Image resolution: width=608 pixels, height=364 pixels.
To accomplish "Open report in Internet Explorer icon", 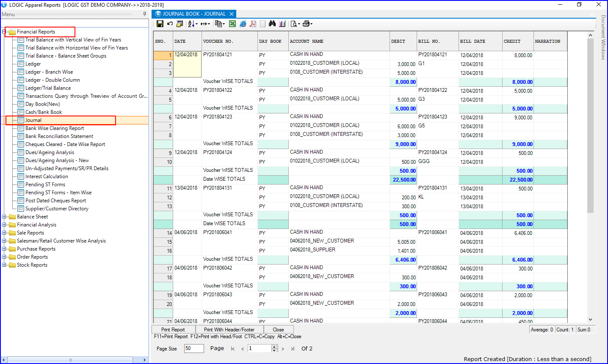I will (x=243, y=24).
